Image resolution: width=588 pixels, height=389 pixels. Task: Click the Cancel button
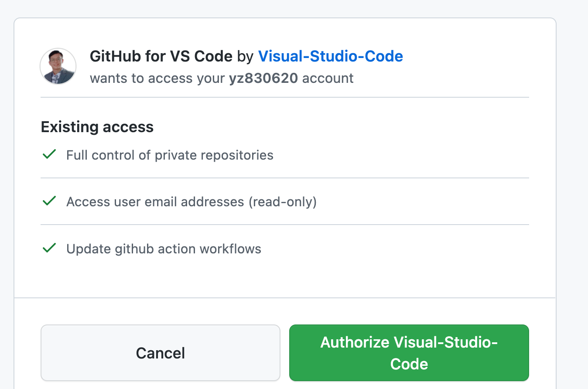[x=161, y=353]
